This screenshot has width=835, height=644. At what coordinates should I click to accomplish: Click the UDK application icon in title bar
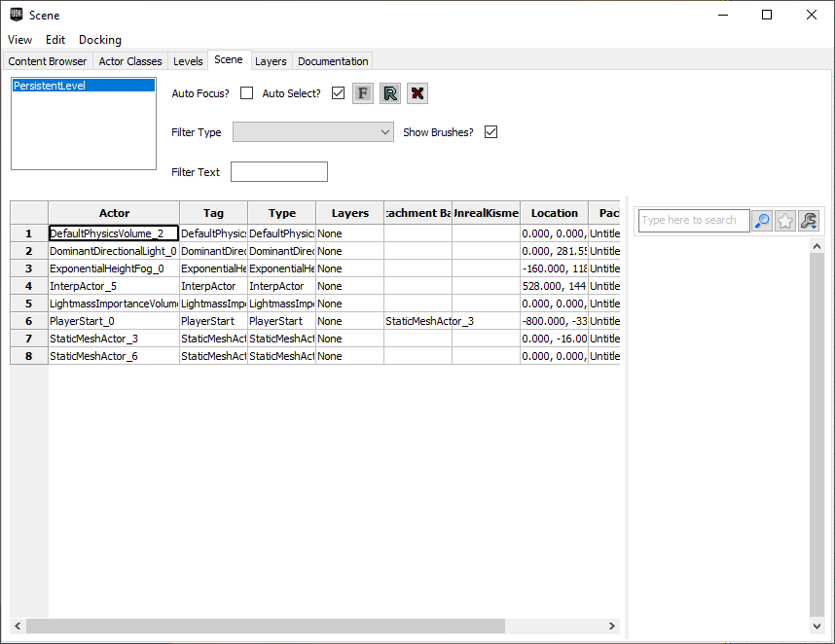tap(17, 16)
